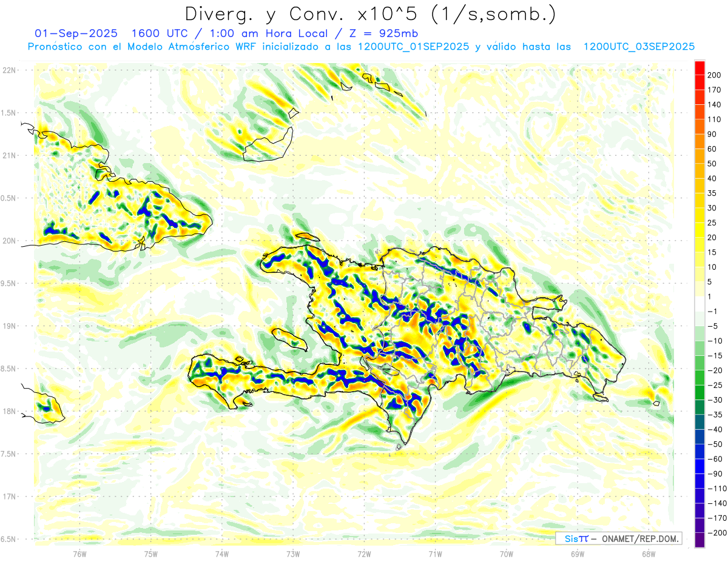Click the title "Diverg. y Conv. x10^5 (1/s,somb.)"
The height and width of the screenshot is (562, 728).
tap(370, 14)
